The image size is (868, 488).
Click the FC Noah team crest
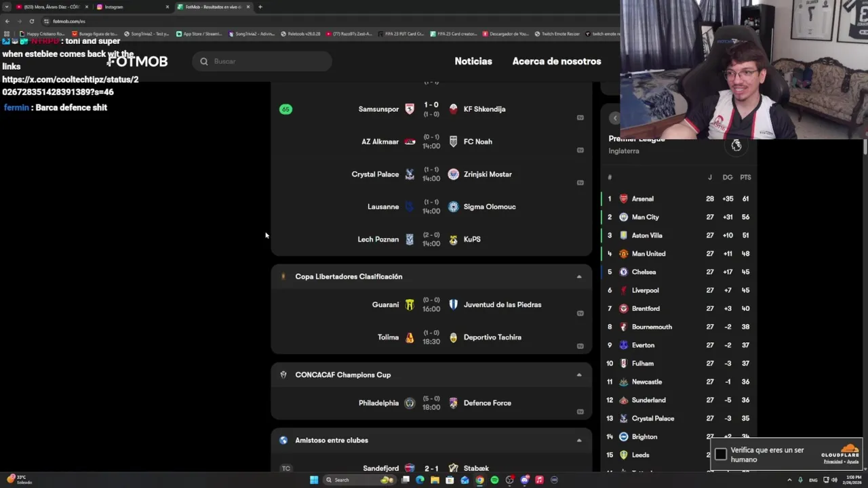(x=454, y=142)
